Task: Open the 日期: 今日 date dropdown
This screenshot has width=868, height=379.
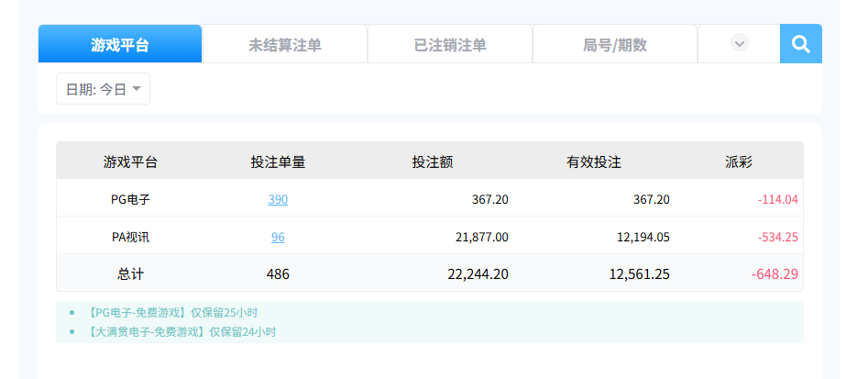Action: click(103, 89)
